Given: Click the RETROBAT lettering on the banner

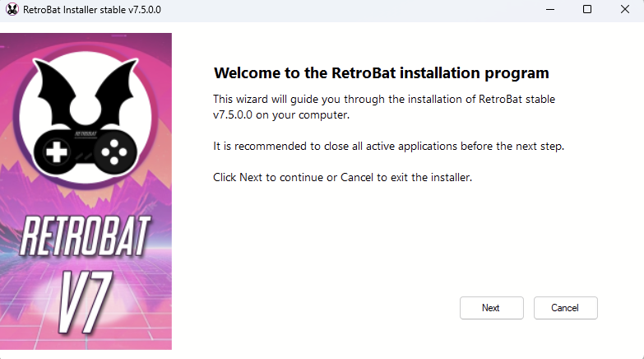Looking at the screenshot, I should [x=86, y=235].
